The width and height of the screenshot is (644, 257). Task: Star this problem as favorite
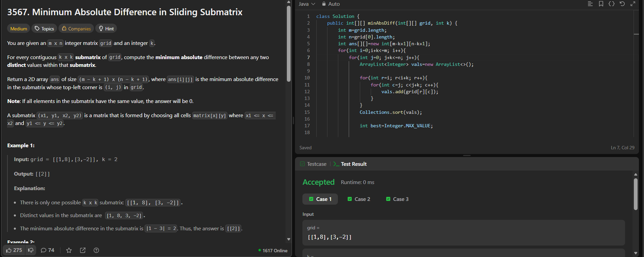pos(69,250)
